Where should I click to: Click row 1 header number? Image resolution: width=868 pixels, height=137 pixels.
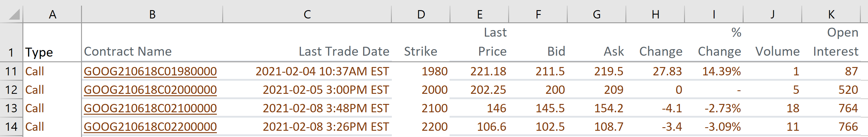tap(11, 52)
